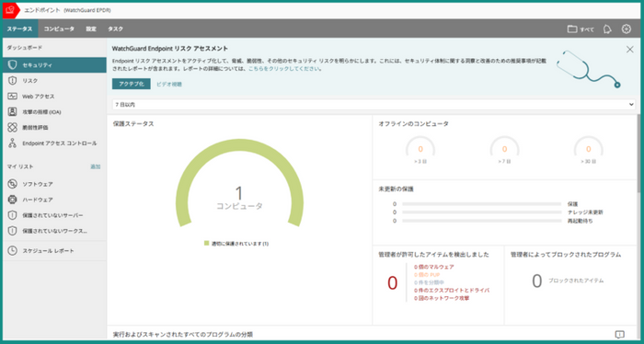Click the > 7 日 offline gauge
Image resolution: width=644 pixels, height=344 pixels.
pos(504,148)
